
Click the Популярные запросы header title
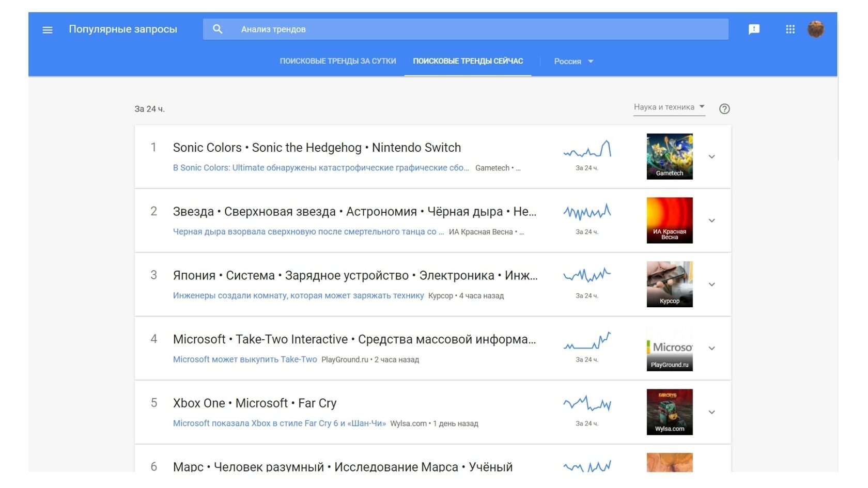click(123, 29)
